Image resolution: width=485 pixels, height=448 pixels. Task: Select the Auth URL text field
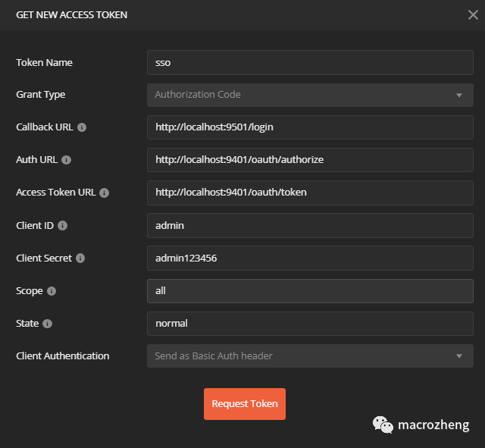309,160
